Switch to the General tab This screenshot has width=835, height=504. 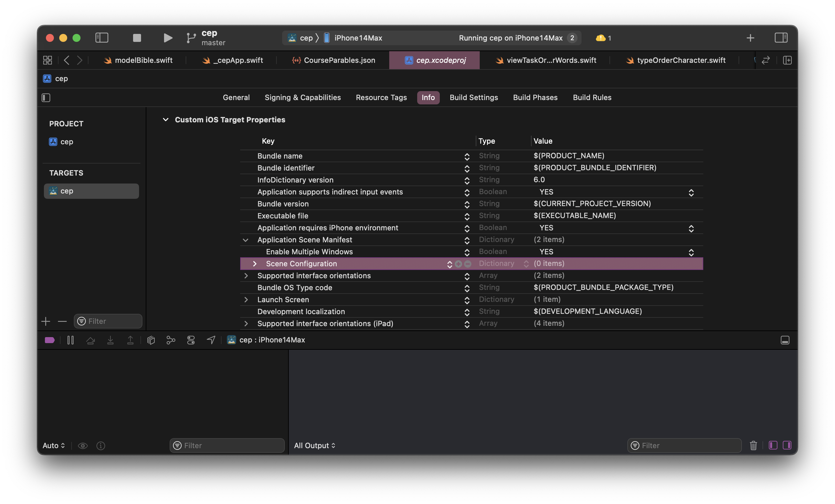coord(236,97)
